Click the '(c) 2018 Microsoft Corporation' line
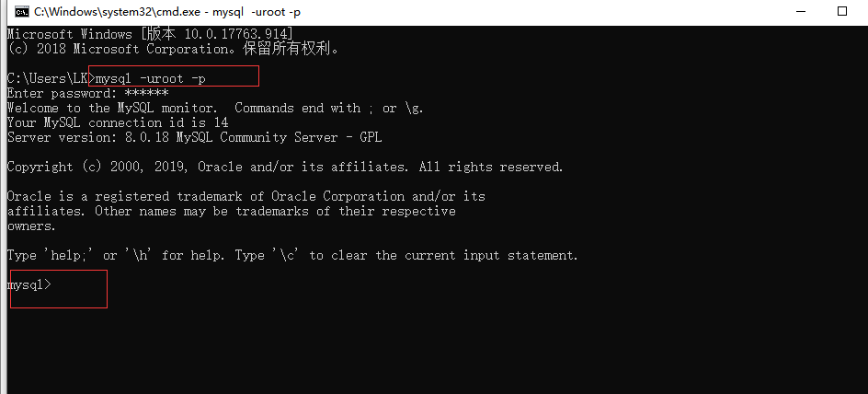Image resolution: width=868 pixels, height=394 pixels. (x=173, y=49)
